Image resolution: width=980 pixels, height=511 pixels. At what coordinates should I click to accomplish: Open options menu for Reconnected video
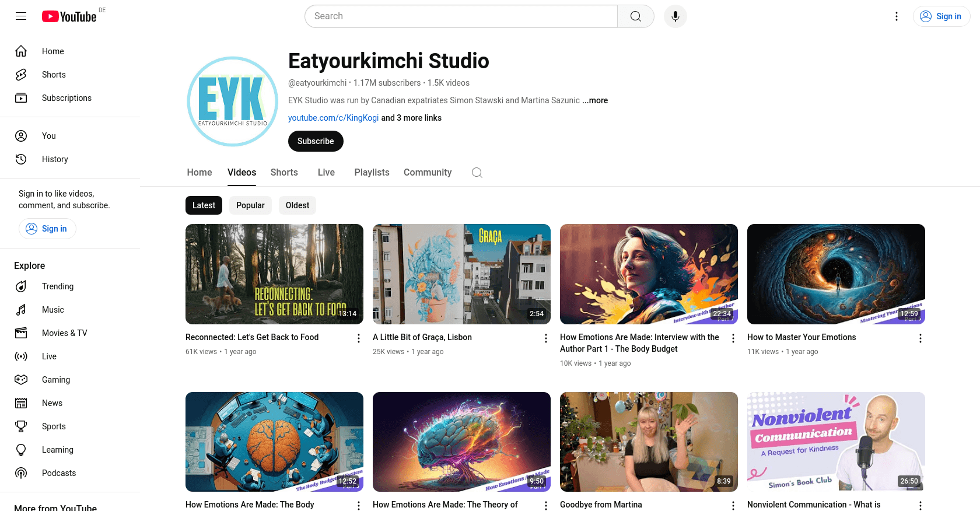[x=359, y=338]
